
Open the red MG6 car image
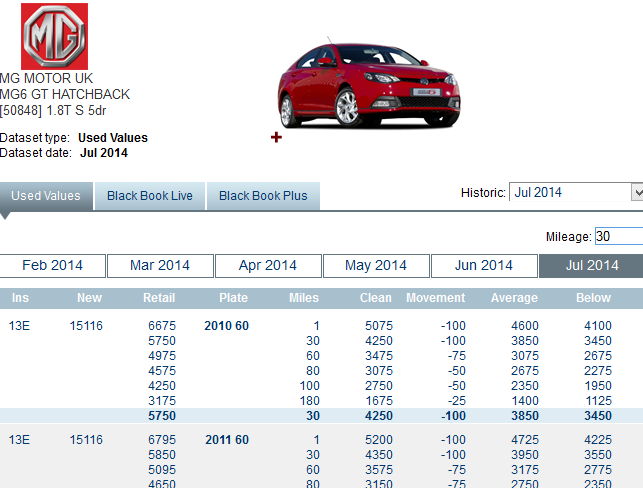pyautogui.click(x=369, y=84)
